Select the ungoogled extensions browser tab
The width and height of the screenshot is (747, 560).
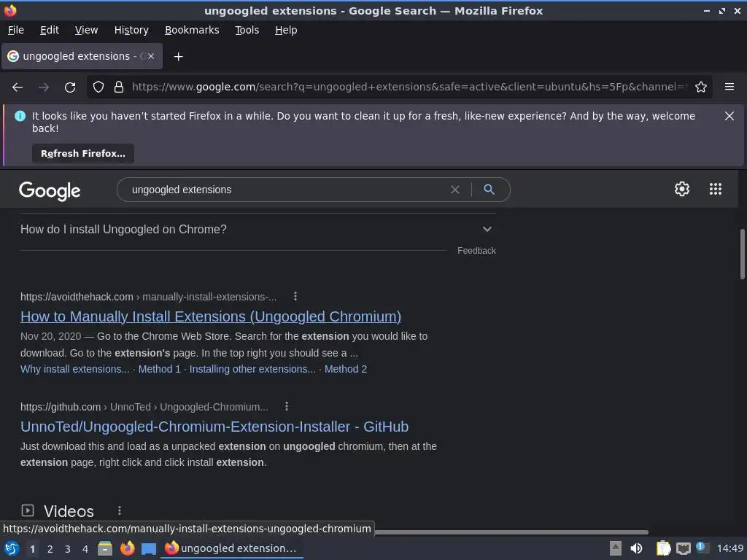[x=82, y=56]
